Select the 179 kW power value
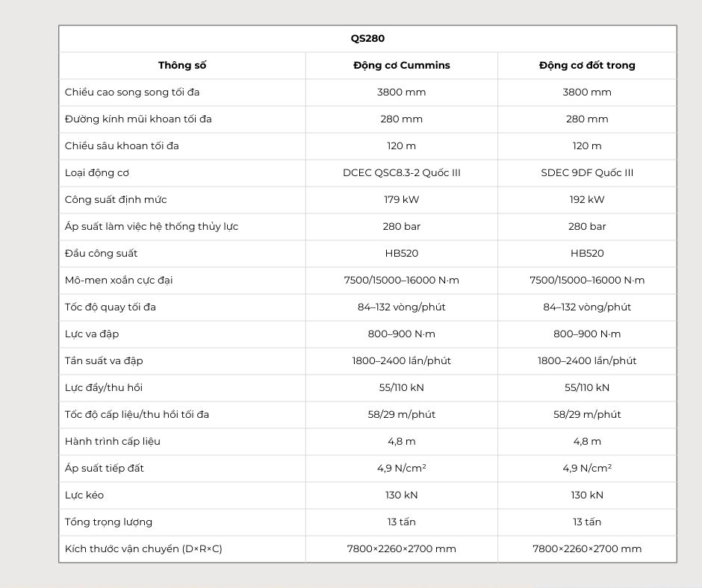 402,199
